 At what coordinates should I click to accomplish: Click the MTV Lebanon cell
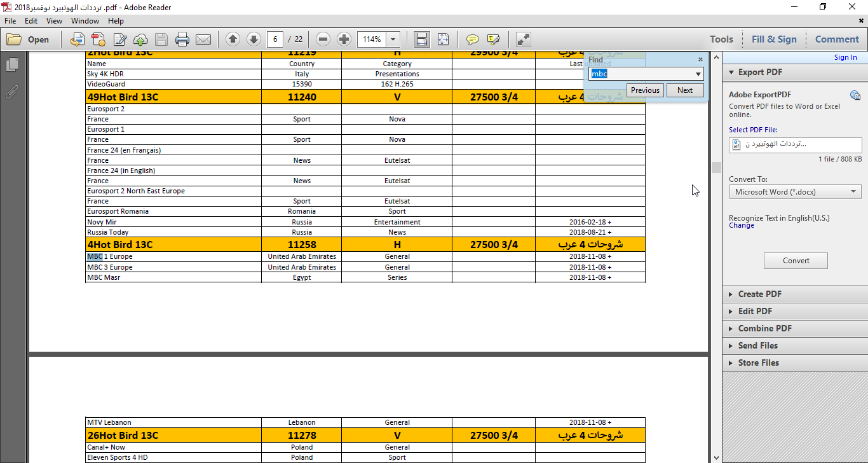pyautogui.click(x=173, y=422)
